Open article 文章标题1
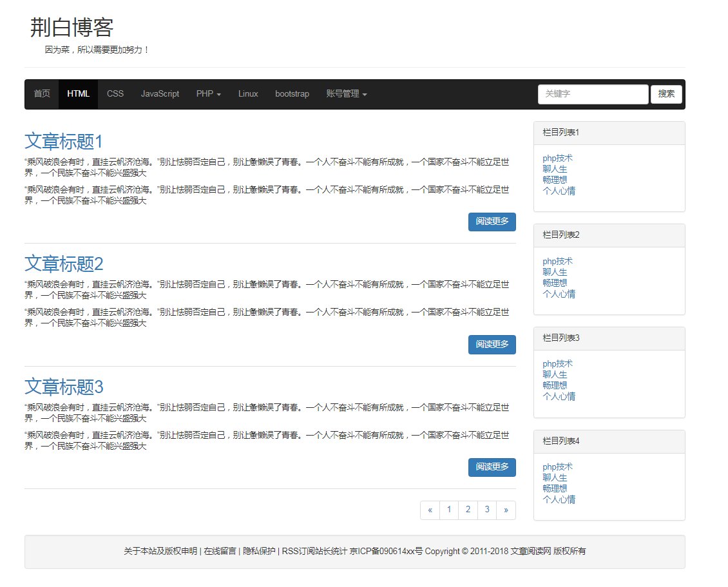Image resolution: width=728 pixels, height=587 pixels. [64, 141]
